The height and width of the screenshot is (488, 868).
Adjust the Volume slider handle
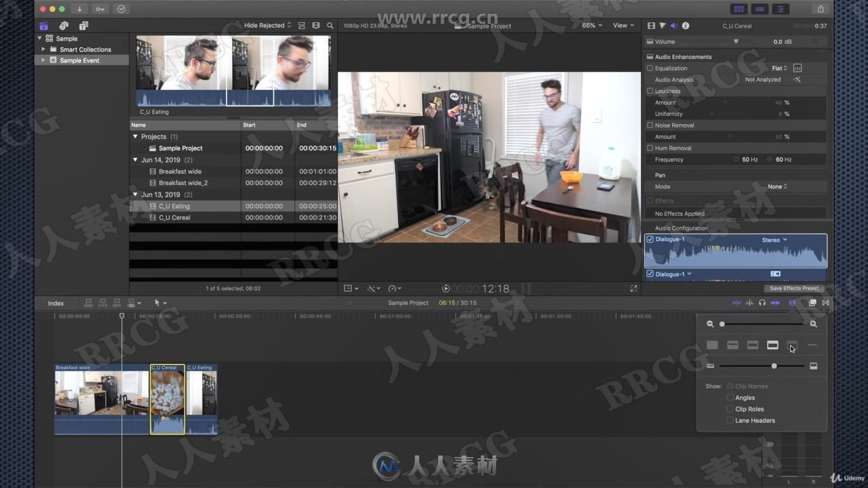pyautogui.click(x=736, y=41)
